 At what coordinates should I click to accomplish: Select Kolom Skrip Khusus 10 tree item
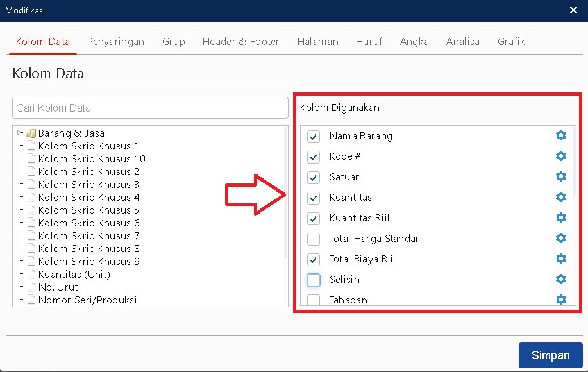coord(91,159)
